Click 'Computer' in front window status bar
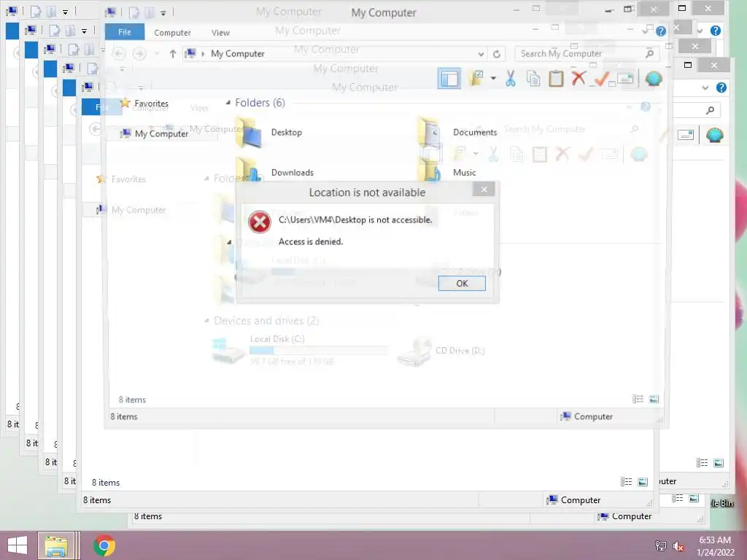Image resolution: width=747 pixels, height=560 pixels. click(593, 416)
